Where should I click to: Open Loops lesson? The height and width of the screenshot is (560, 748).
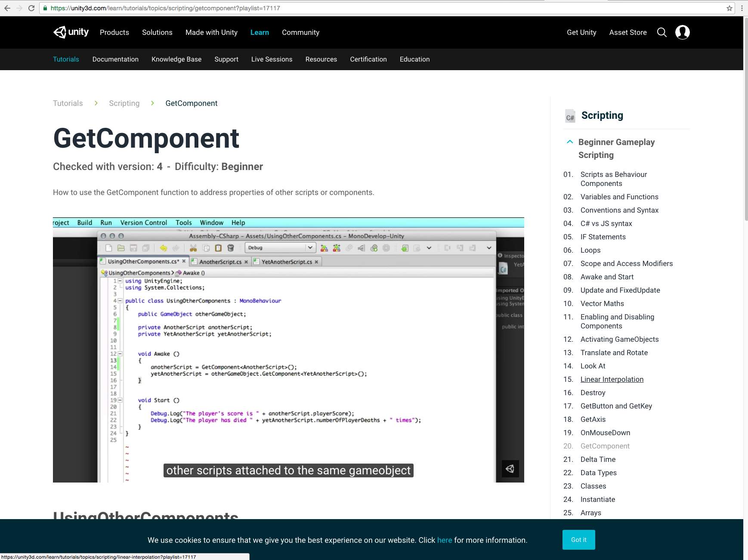590,250
